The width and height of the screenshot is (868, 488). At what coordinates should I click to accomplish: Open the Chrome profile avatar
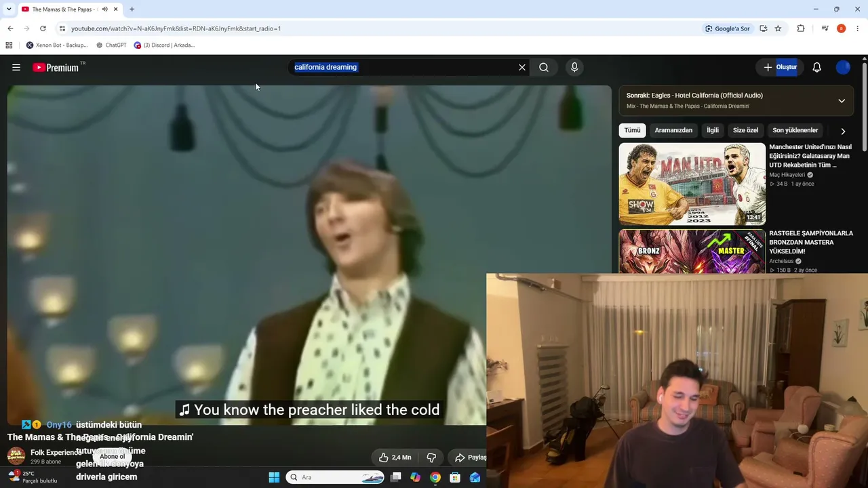click(x=841, y=28)
